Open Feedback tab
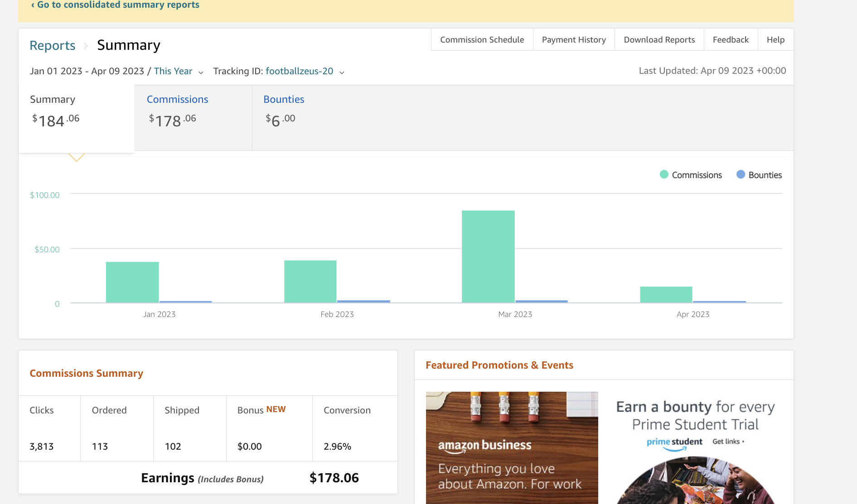The image size is (857, 504). 731,40
